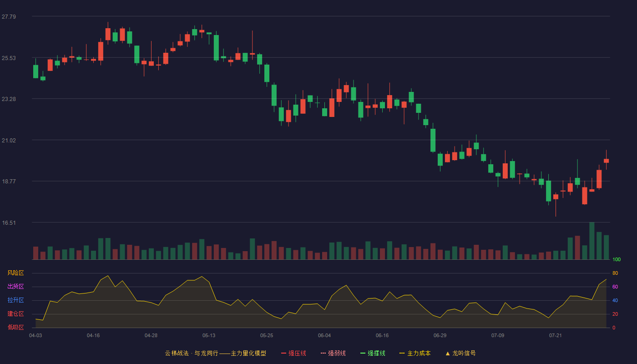Click the chart title 云梯战法 · 与龙同行

(192, 353)
